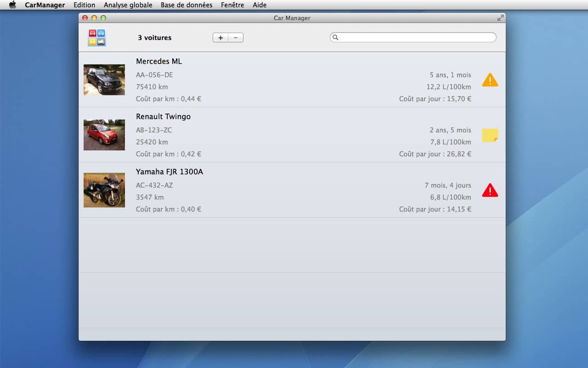Click the 25420 km mileage
The width and height of the screenshot is (588, 368).
(152, 142)
